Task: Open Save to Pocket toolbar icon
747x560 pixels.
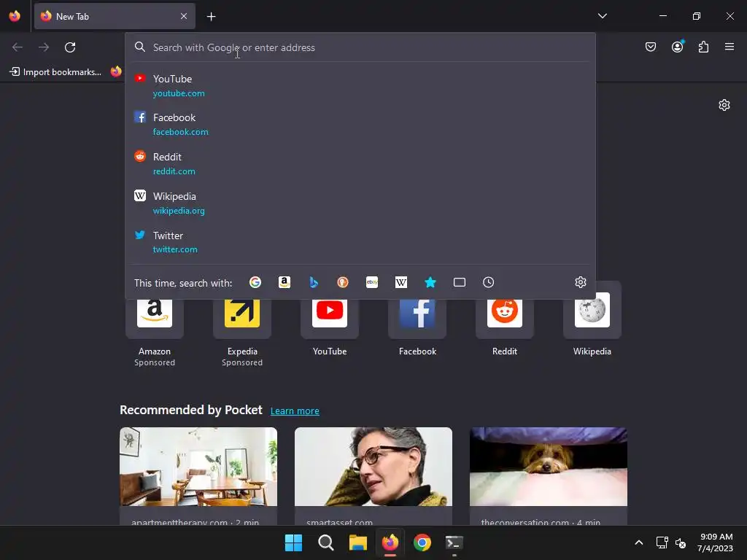Action: pos(651,47)
